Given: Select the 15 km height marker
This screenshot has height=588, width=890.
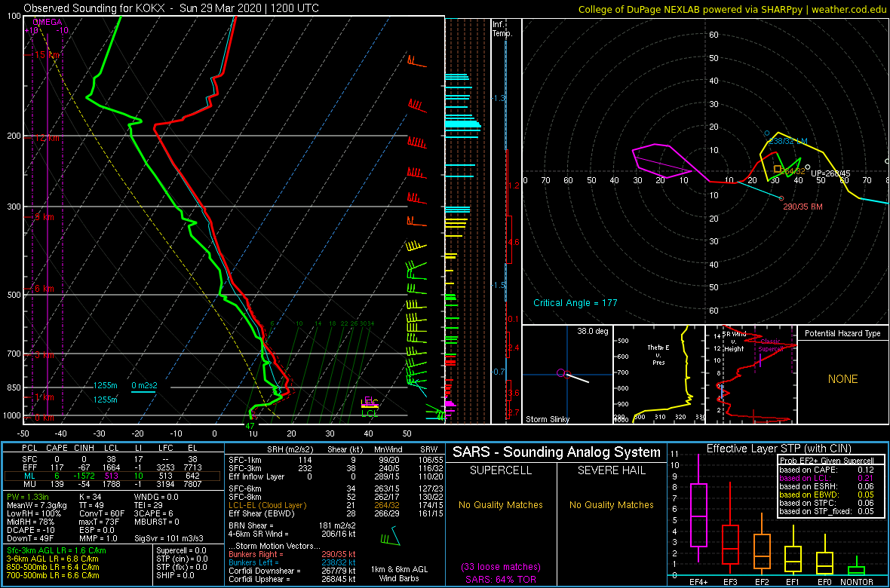Looking at the screenshot, I should (x=47, y=55).
